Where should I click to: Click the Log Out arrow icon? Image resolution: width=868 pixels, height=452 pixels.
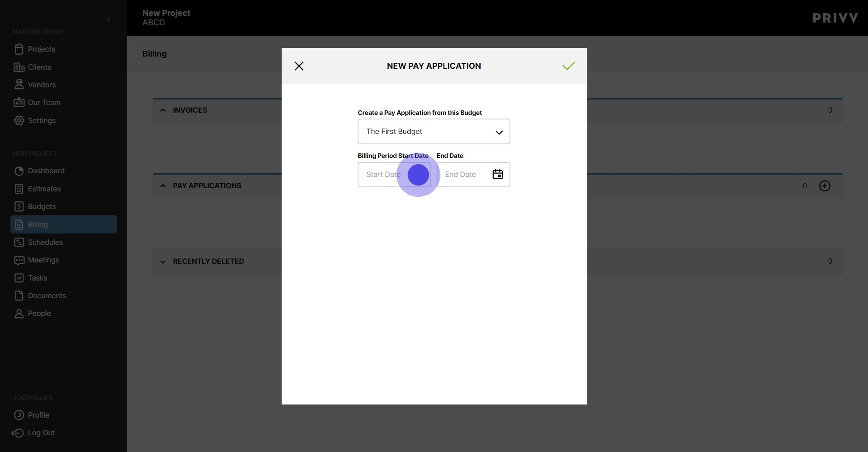(x=17, y=433)
